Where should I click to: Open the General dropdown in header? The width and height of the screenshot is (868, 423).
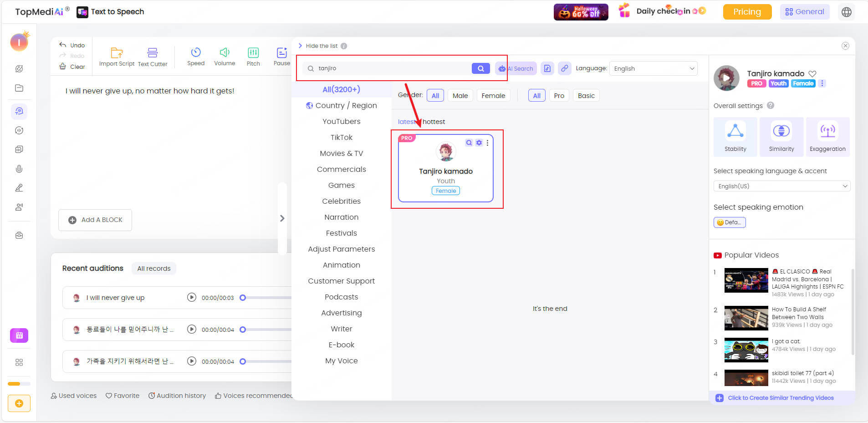point(805,12)
